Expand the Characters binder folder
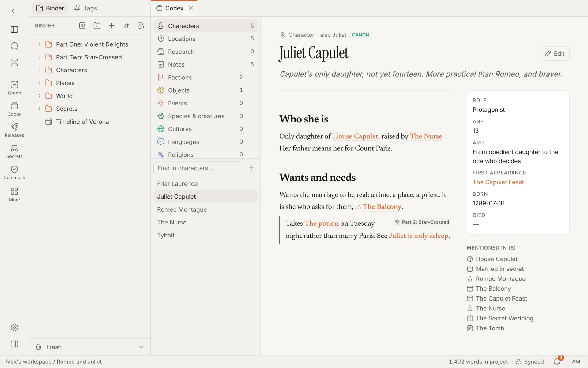 click(39, 70)
